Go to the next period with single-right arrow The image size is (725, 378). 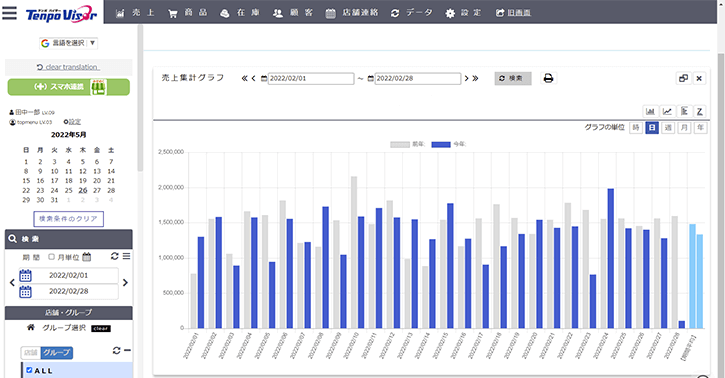coord(467,78)
